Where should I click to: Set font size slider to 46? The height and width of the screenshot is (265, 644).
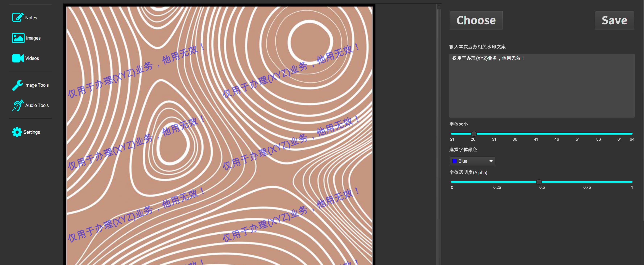(x=557, y=134)
